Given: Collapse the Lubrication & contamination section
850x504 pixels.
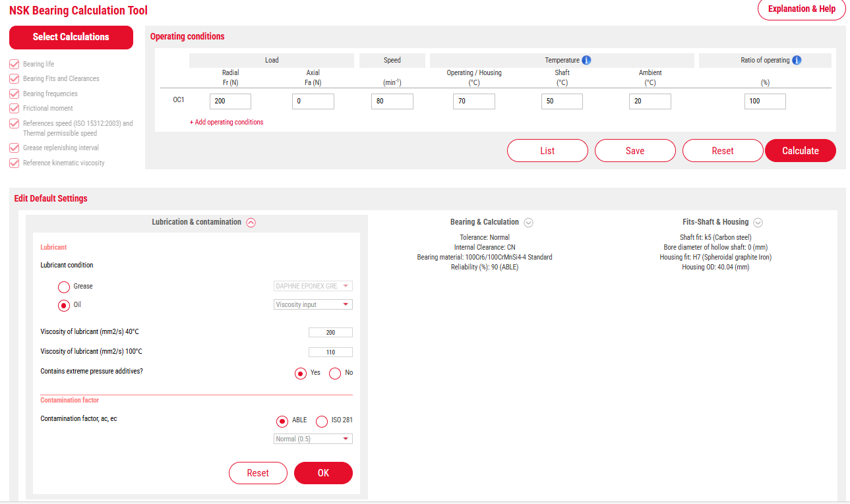Looking at the screenshot, I should [x=251, y=222].
